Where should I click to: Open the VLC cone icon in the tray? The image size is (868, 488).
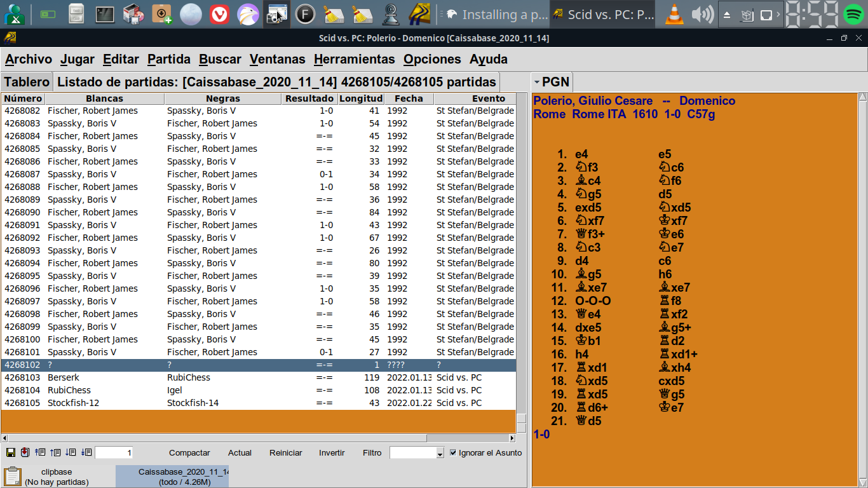pos(674,14)
